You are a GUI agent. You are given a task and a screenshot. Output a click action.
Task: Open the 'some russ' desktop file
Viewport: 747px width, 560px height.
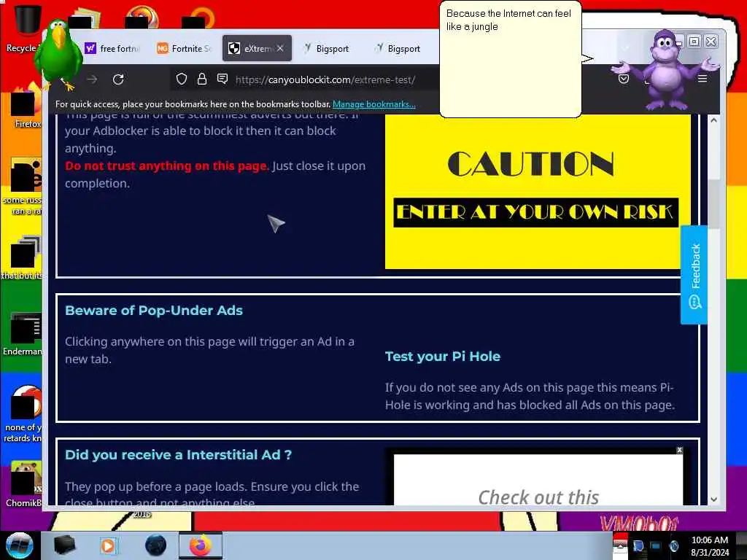coord(24,187)
